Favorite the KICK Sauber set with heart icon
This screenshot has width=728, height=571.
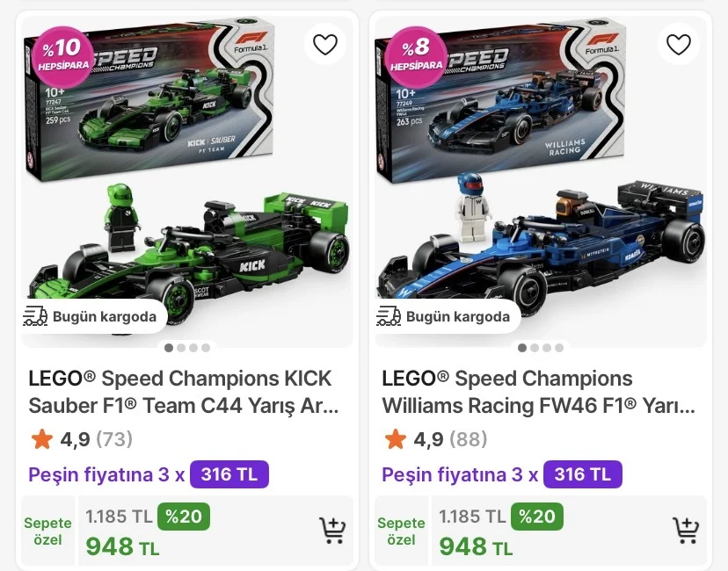325,44
